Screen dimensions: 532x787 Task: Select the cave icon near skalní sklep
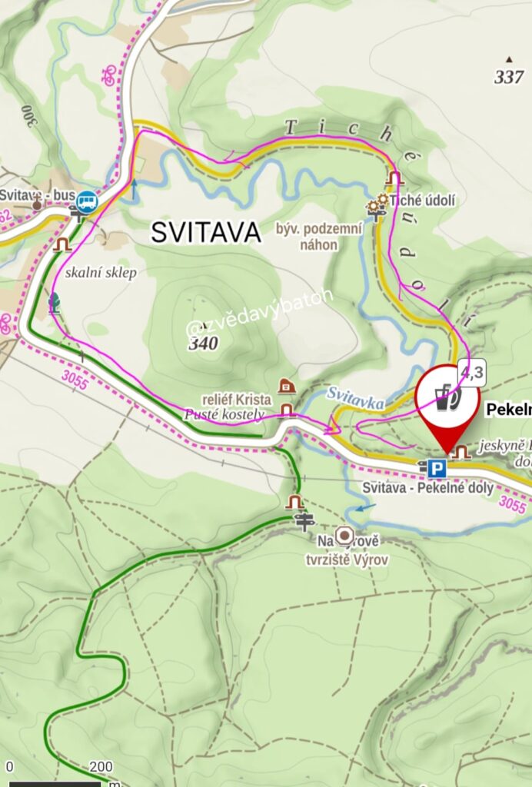(x=63, y=244)
